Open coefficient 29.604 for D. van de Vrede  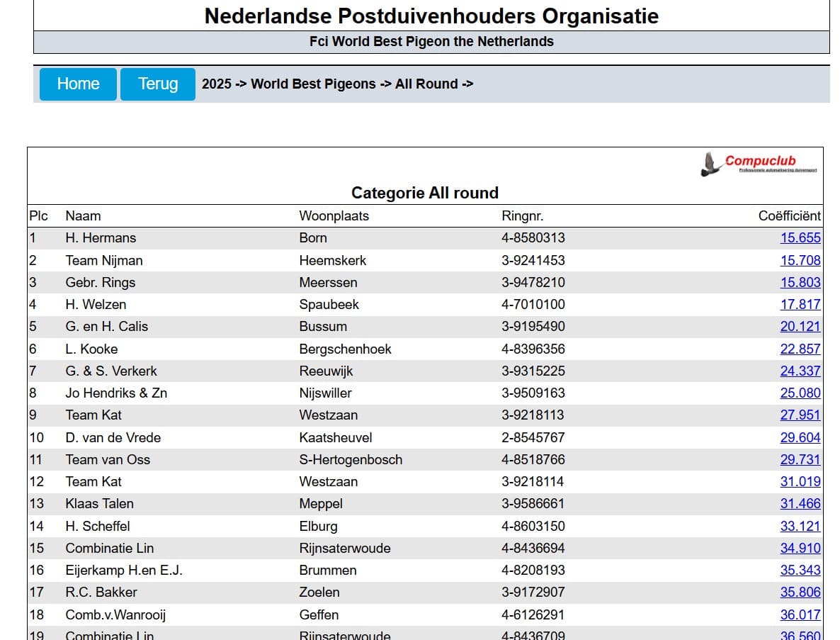point(800,437)
